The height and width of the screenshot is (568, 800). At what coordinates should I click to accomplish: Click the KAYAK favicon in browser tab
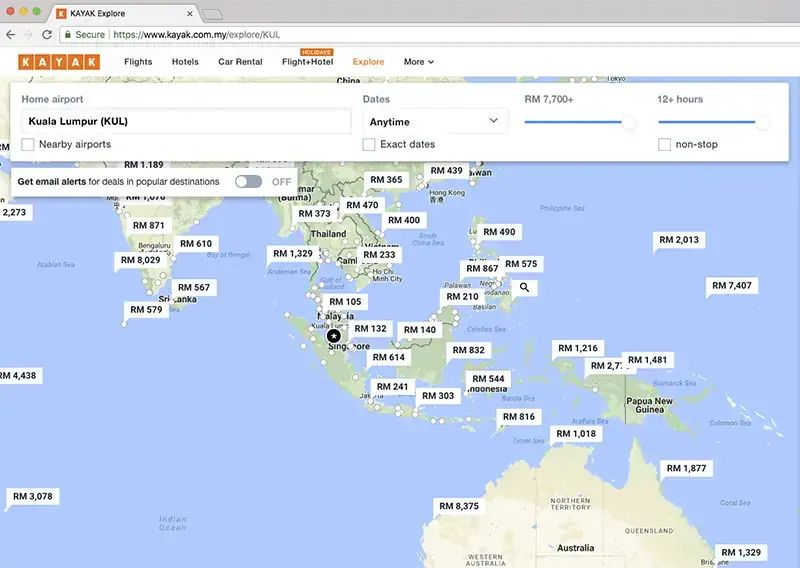tap(61, 14)
